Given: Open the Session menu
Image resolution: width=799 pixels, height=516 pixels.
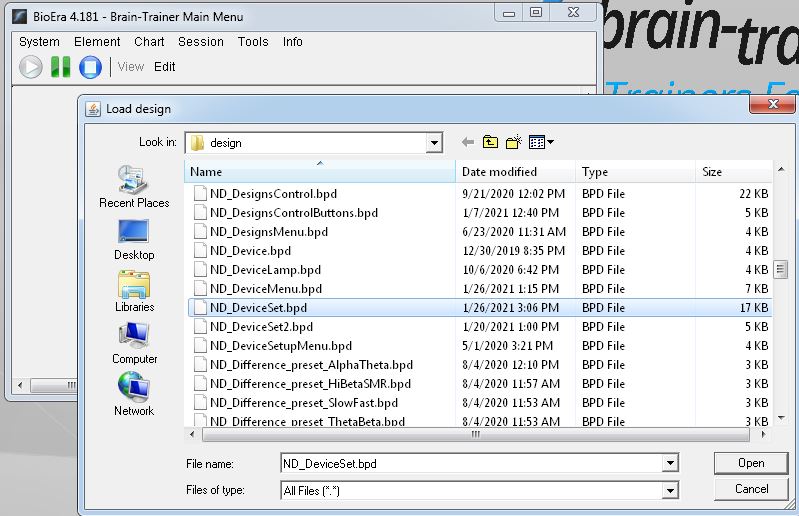Looking at the screenshot, I should coord(201,42).
